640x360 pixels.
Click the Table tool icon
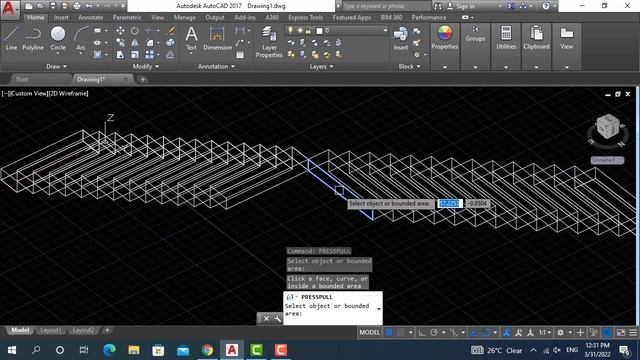pyautogui.click(x=240, y=54)
